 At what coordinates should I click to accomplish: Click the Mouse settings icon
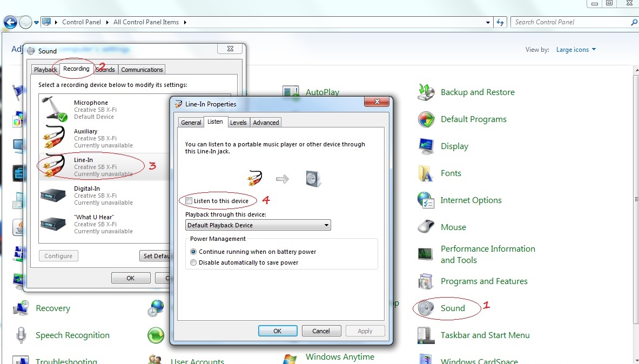pyautogui.click(x=426, y=227)
